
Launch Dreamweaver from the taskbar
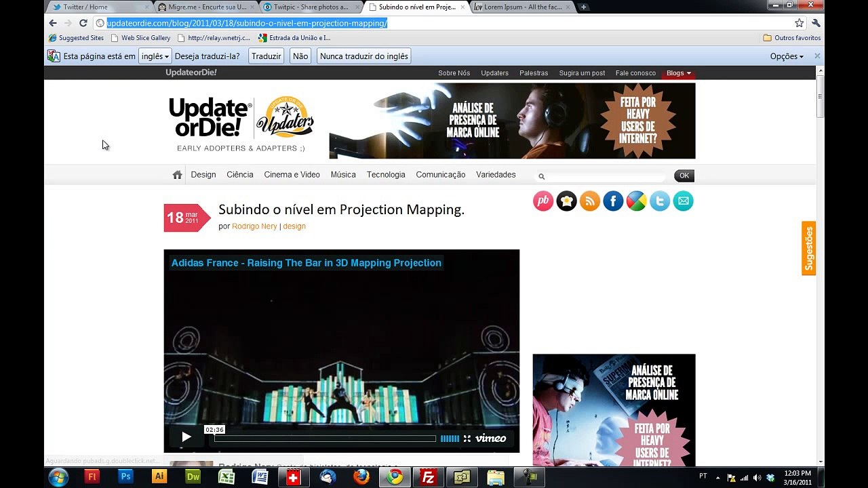pyautogui.click(x=193, y=477)
